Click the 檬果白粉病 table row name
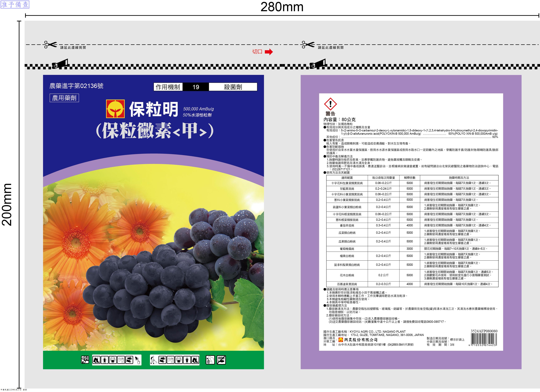 coord(347,256)
